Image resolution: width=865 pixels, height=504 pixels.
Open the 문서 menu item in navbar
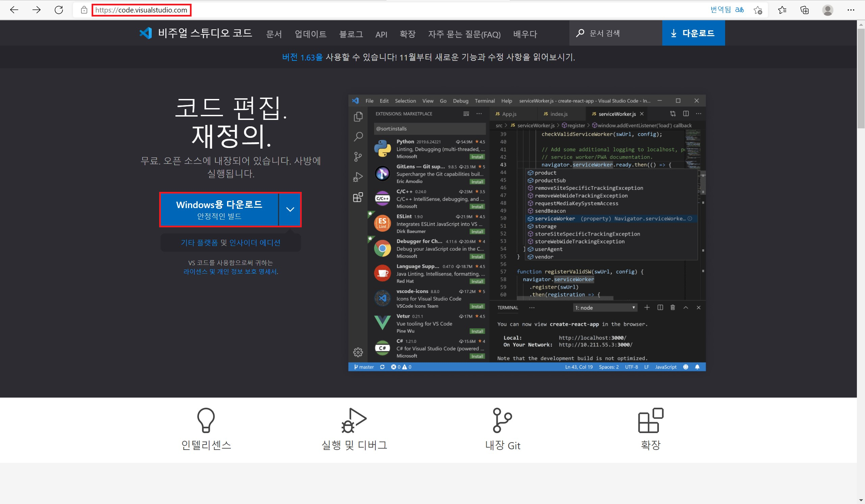click(274, 34)
